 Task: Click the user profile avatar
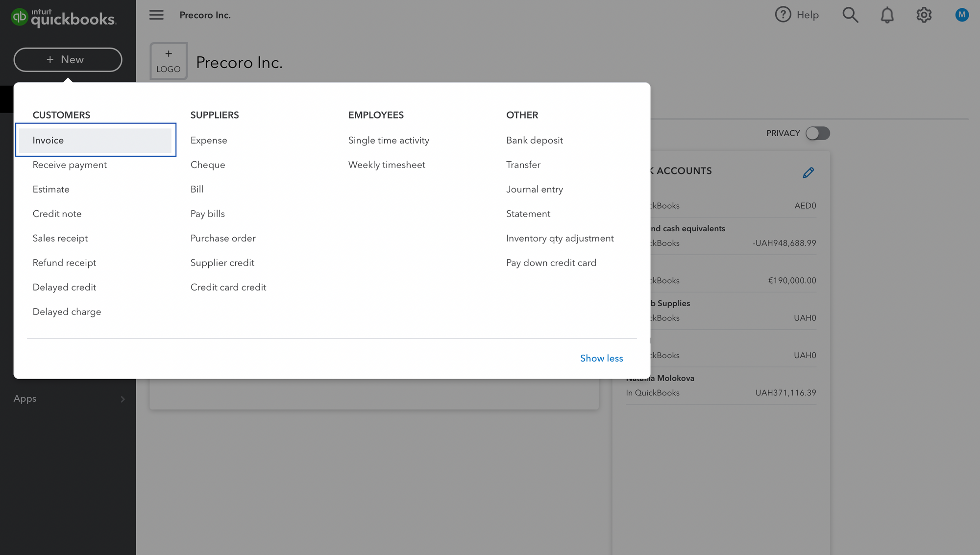point(961,15)
